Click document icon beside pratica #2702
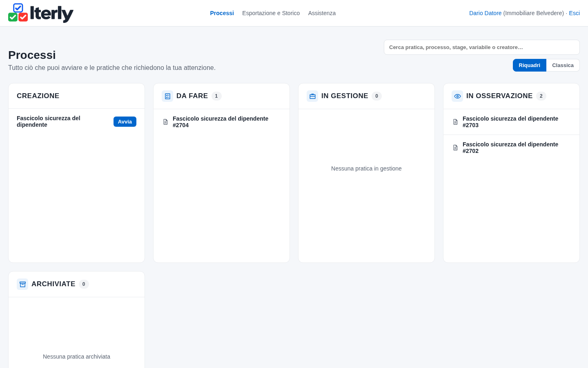Viewport: 588px width, 368px height. (x=455, y=148)
